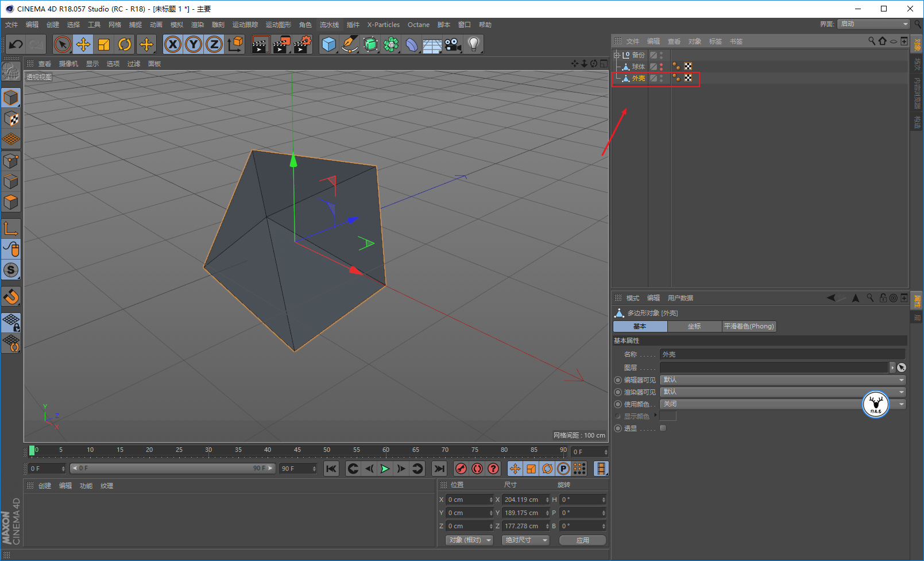Click the 显示颜色 color swatch

[x=668, y=416]
